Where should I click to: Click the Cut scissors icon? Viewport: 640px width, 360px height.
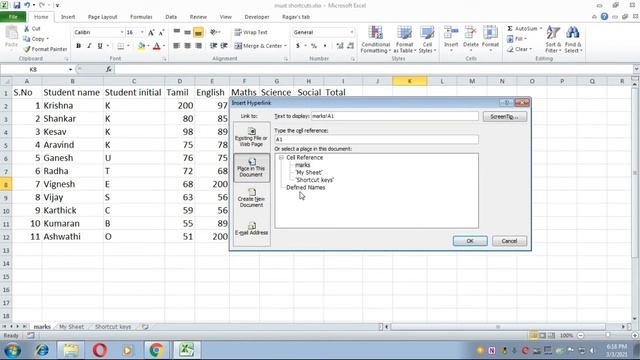[27, 29]
